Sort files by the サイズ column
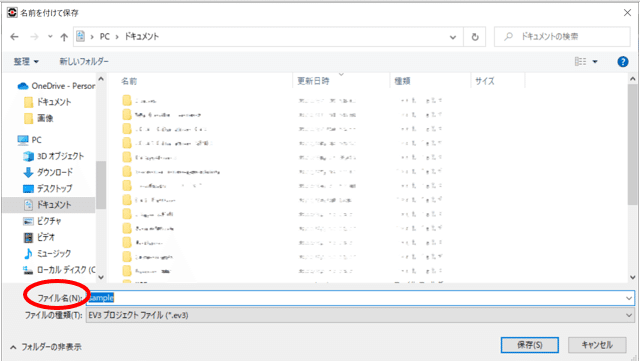 click(485, 81)
